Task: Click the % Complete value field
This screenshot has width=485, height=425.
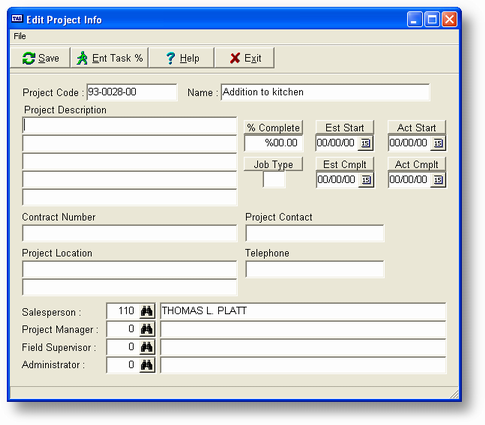Action: point(273,143)
